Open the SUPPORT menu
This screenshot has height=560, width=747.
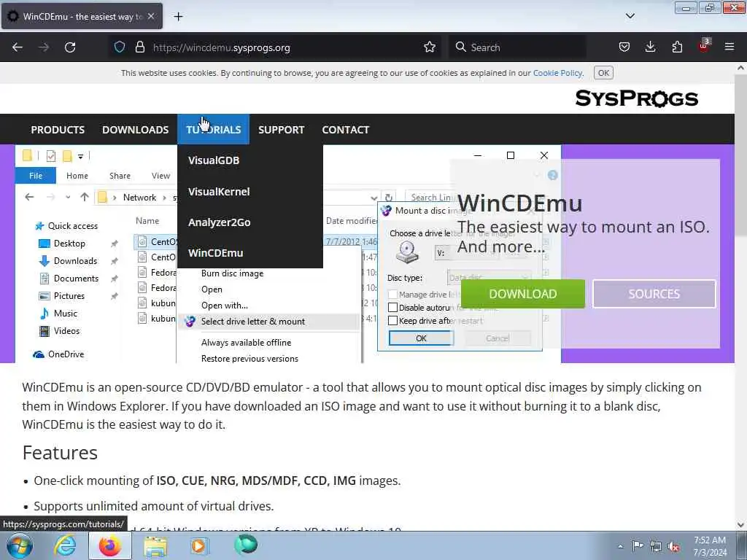pyautogui.click(x=281, y=130)
